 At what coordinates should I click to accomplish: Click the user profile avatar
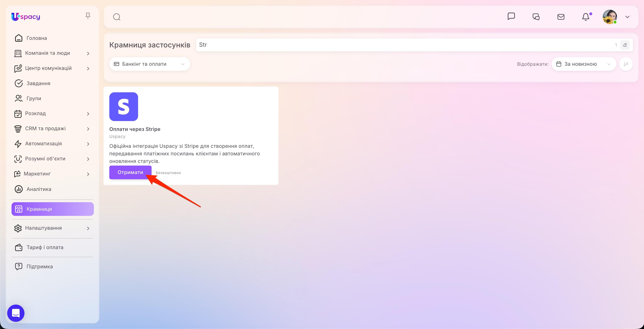pos(610,17)
